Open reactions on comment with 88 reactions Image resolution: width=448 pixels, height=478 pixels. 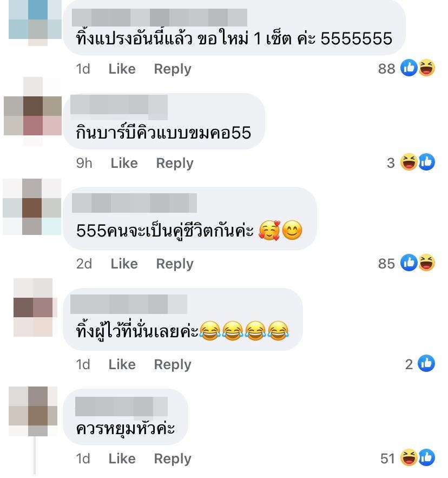[406, 68]
